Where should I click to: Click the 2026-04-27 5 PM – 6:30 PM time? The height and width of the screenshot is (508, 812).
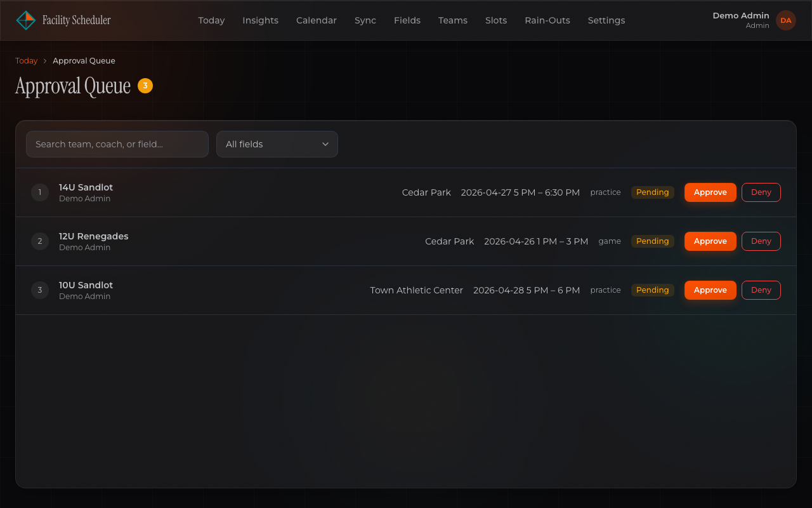[x=520, y=192]
